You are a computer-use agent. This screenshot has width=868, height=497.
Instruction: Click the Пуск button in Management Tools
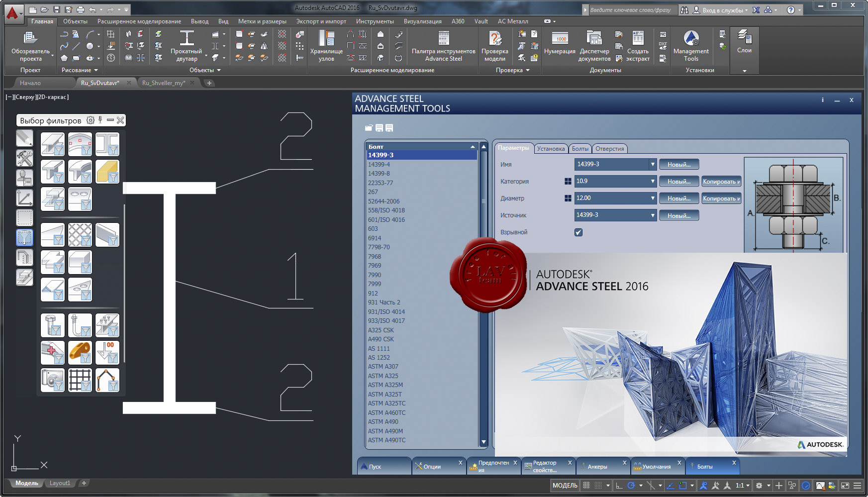[384, 466]
